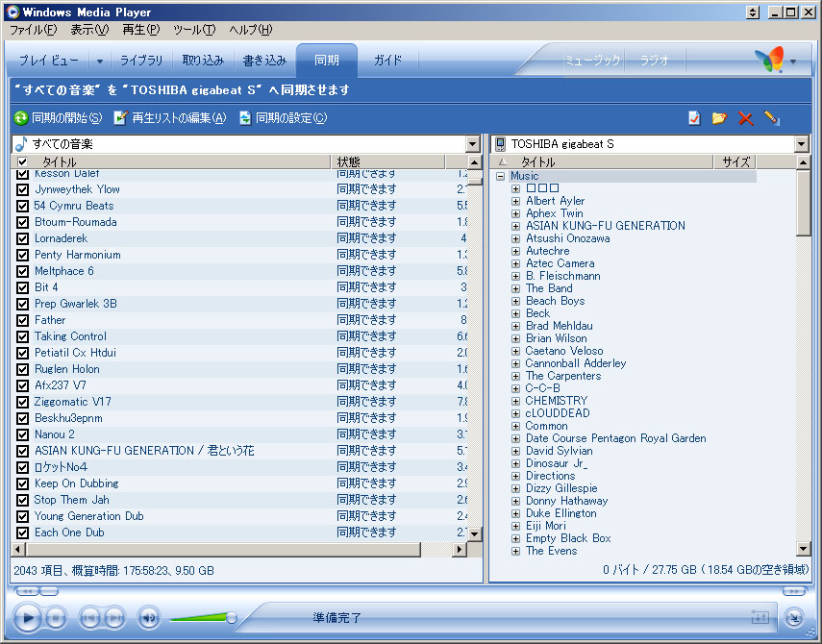The height and width of the screenshot is (644, 822).
Task: Open the MSN butterfly dropdown arrow
Action: click(x=793, y=62)
